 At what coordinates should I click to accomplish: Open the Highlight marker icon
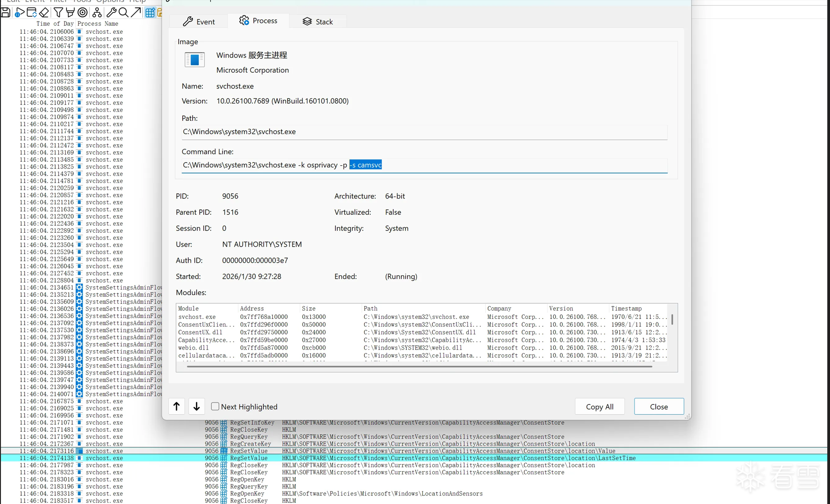70,13
